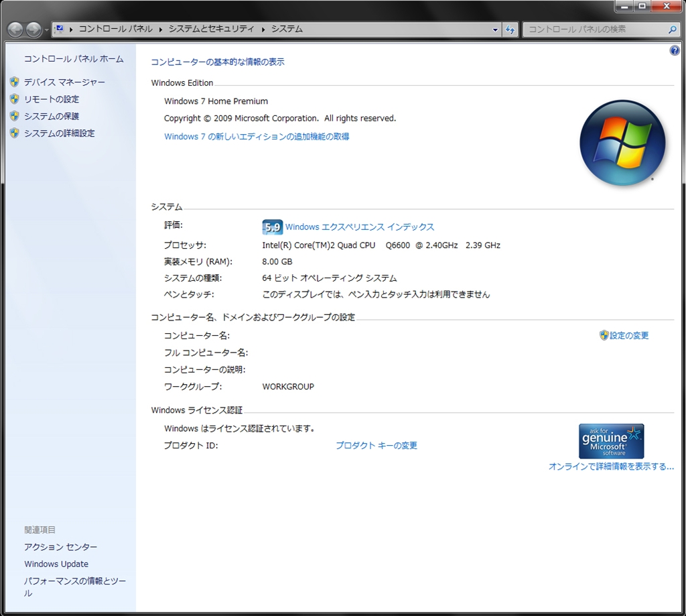Click the 64 ビット オペレーティング システム text

point(330,278)
